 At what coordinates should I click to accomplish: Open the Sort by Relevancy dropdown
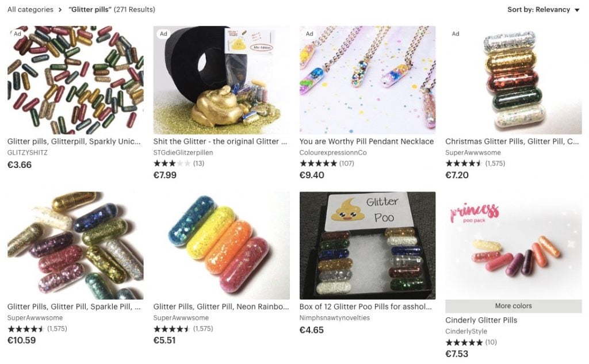[x=543, y=10]
